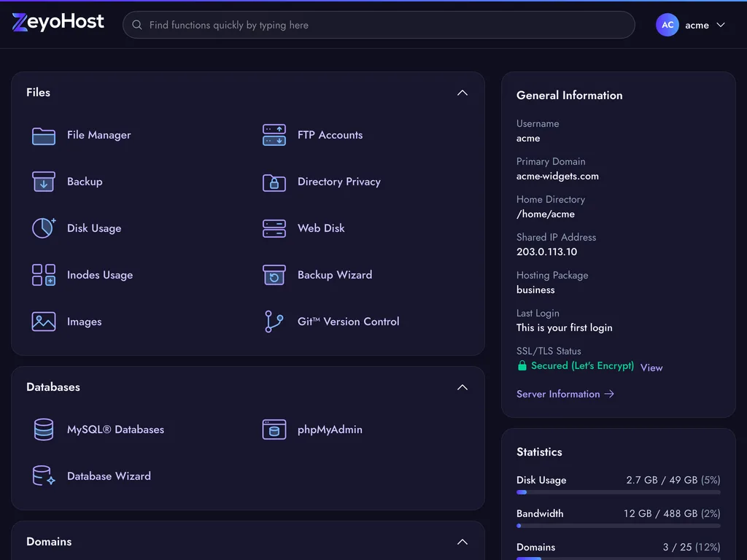Click the Server Information arrow
747x560 pixels.
tap(609, 394)
